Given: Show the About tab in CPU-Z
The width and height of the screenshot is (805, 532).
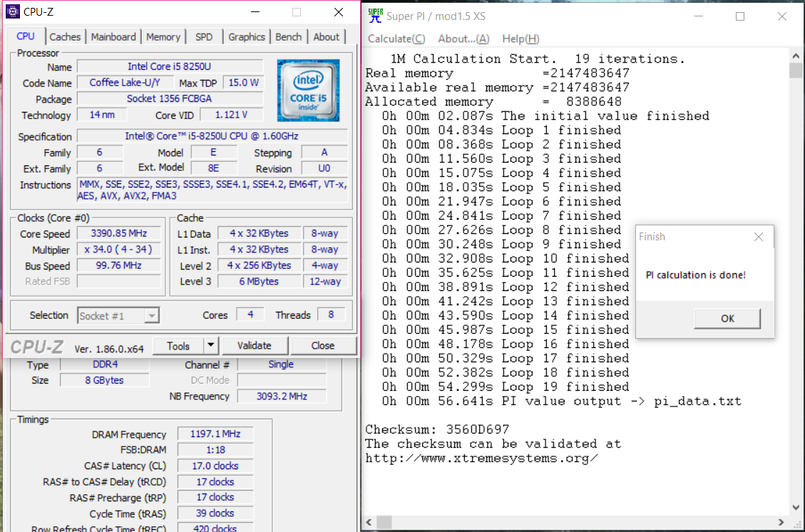Looking at the screenshot, I should 327,37.
